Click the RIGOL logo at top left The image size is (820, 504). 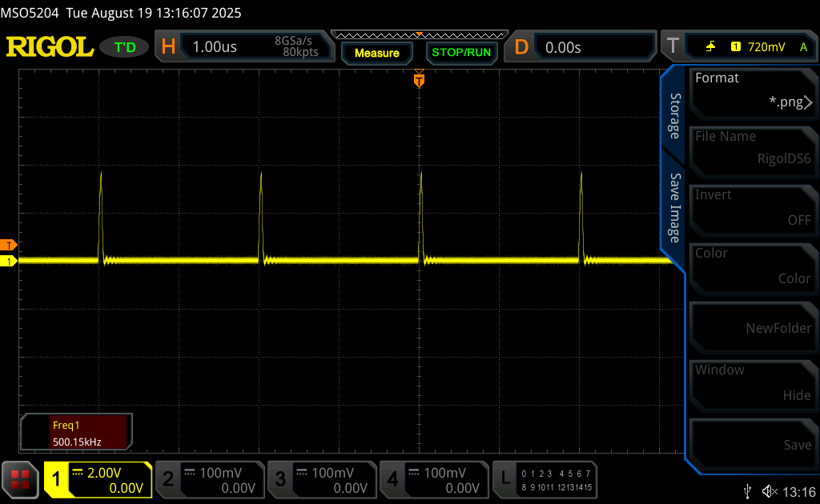click(50, 47)
